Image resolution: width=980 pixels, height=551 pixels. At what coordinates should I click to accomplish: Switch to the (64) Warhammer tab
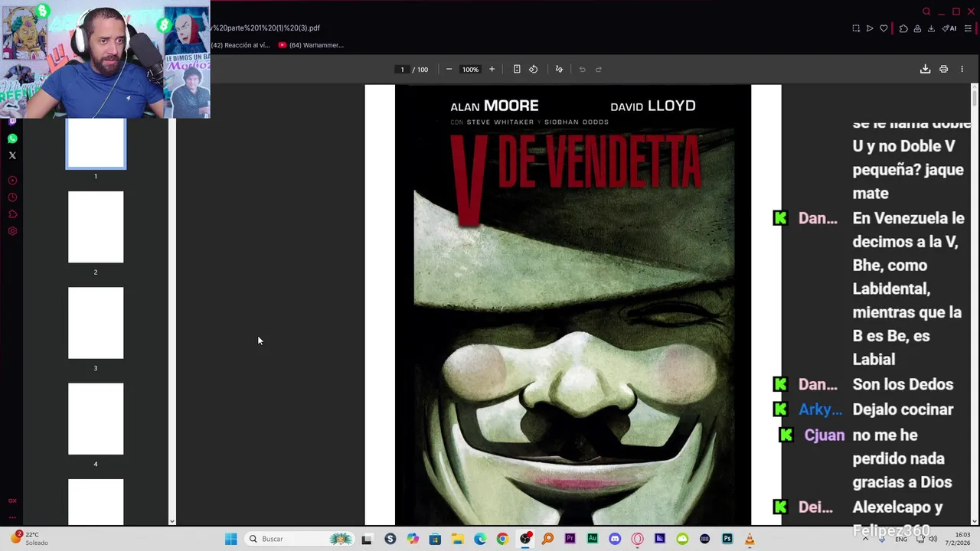(312, 45)
